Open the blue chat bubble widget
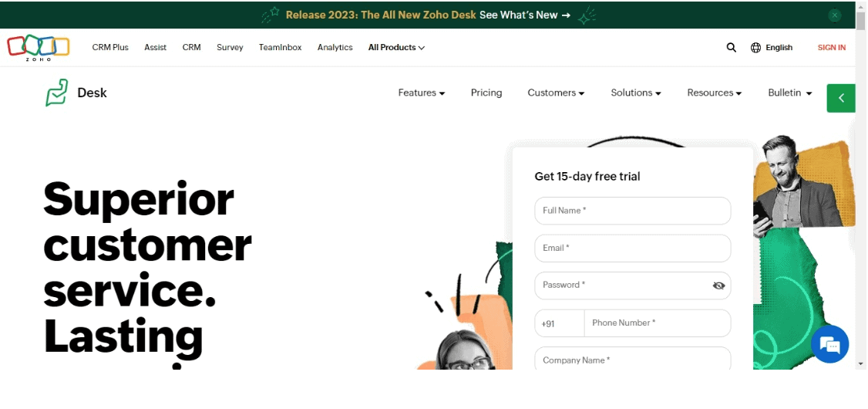 (829, 344)
